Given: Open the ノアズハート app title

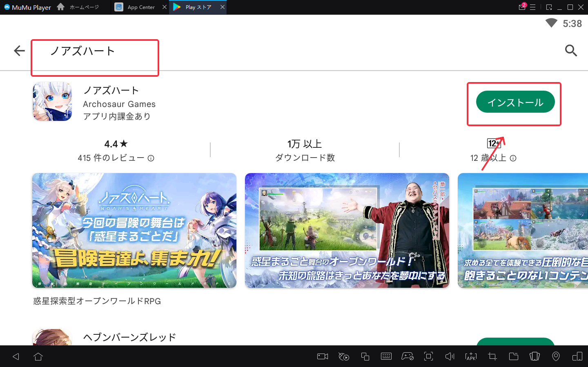Looking at the screenshot, I should click(111, 90).
